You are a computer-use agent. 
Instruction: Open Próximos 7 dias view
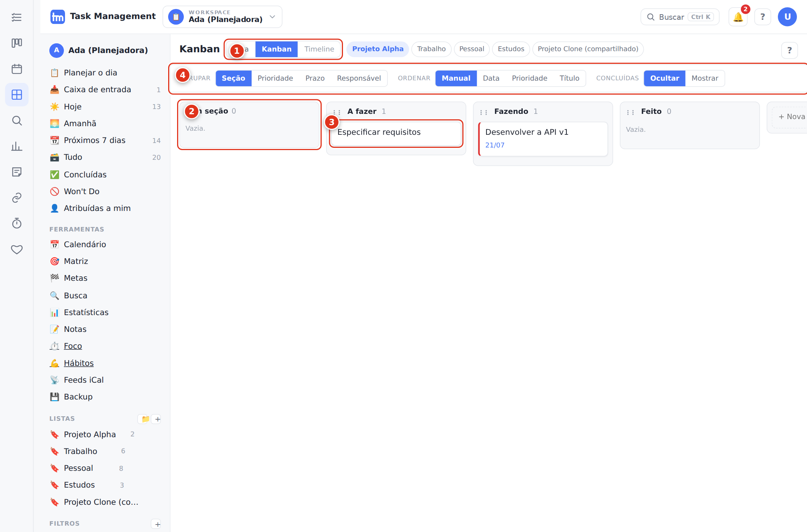105,140
